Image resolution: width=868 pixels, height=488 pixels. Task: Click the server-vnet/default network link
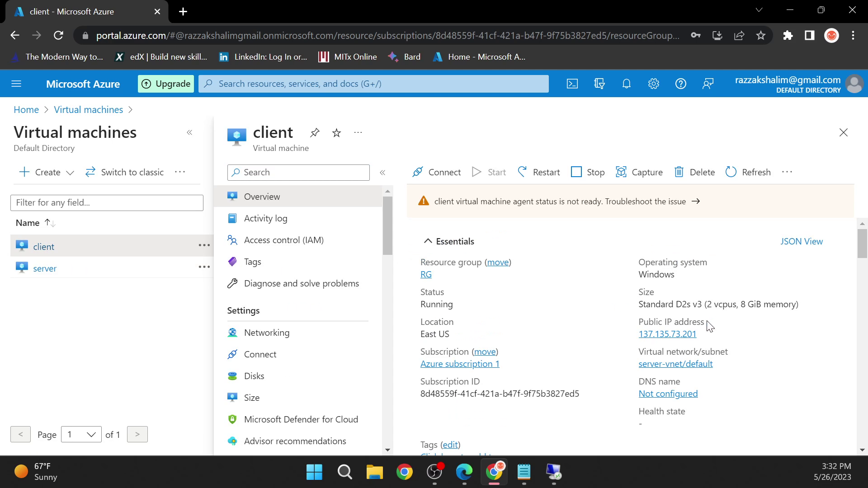675,363
